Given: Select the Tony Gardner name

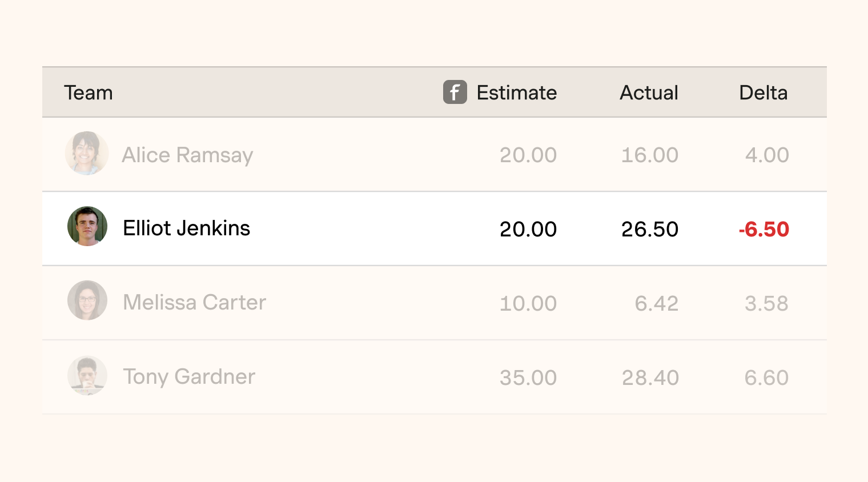Looking at the screenshot, I should tap(189, 377).
